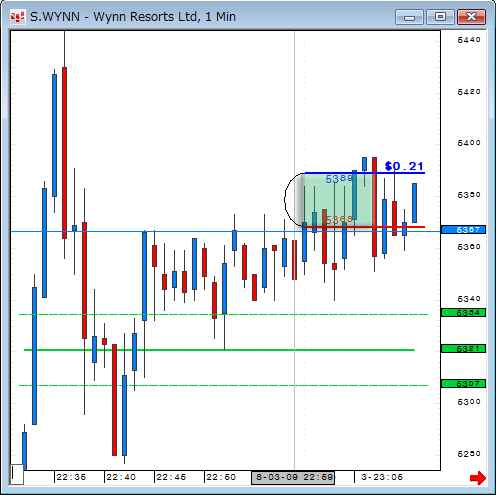
Task: Maximize the S.WYNN chart window
Action: (x=440, y=17)
